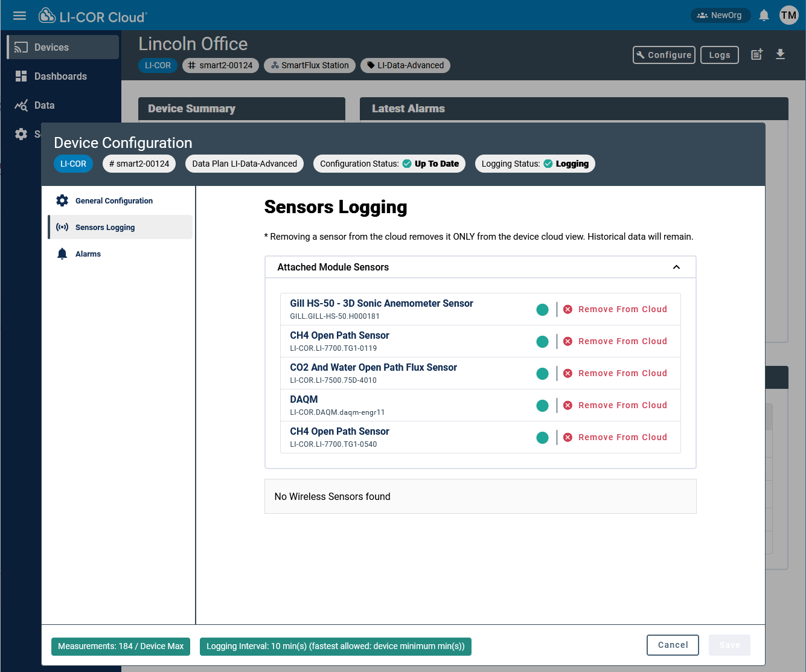Click the Data Plan LI-Data-Advanced chip
The image size is (806, 672).
(245, 164)
